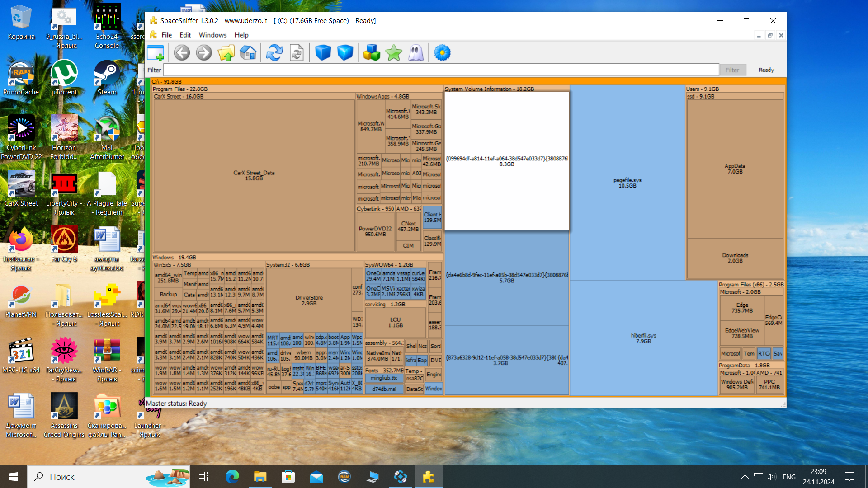This screenshot has width=868, height=488.
Task: Select the pagefile.sys block
Action: coord(627,183)
